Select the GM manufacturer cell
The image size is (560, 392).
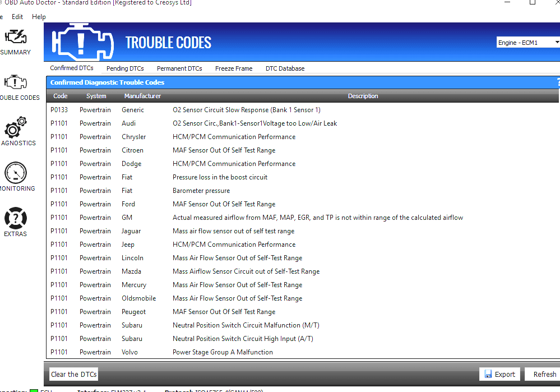127,218
